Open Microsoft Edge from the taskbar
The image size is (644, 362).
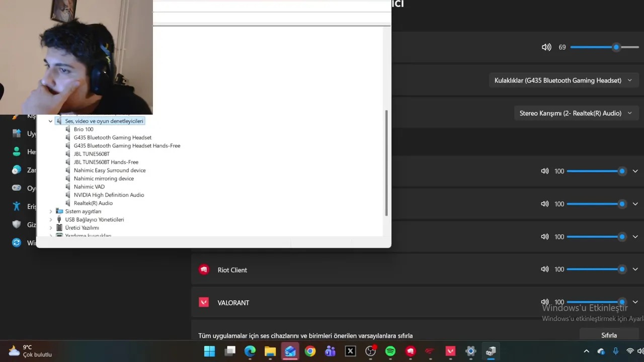pyautogui.click(x=250, y=351)
